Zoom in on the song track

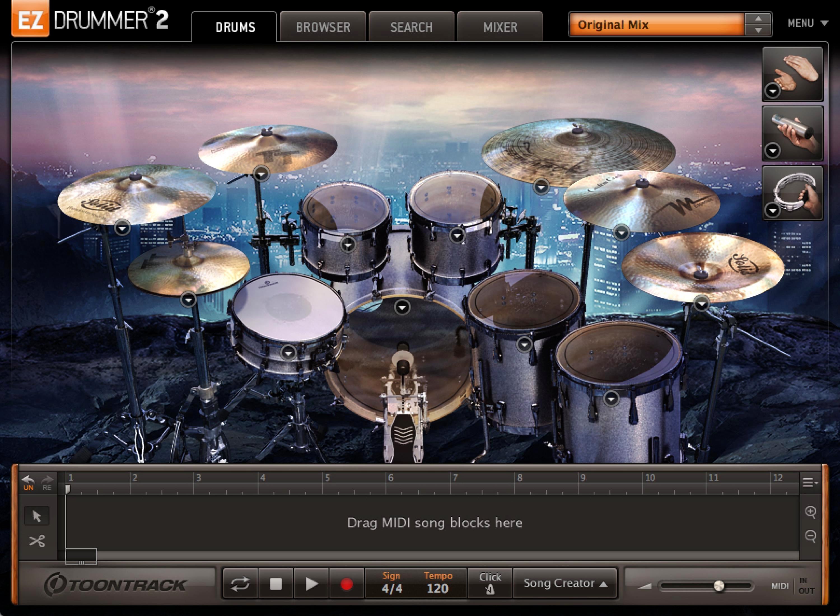pos(811,512)
